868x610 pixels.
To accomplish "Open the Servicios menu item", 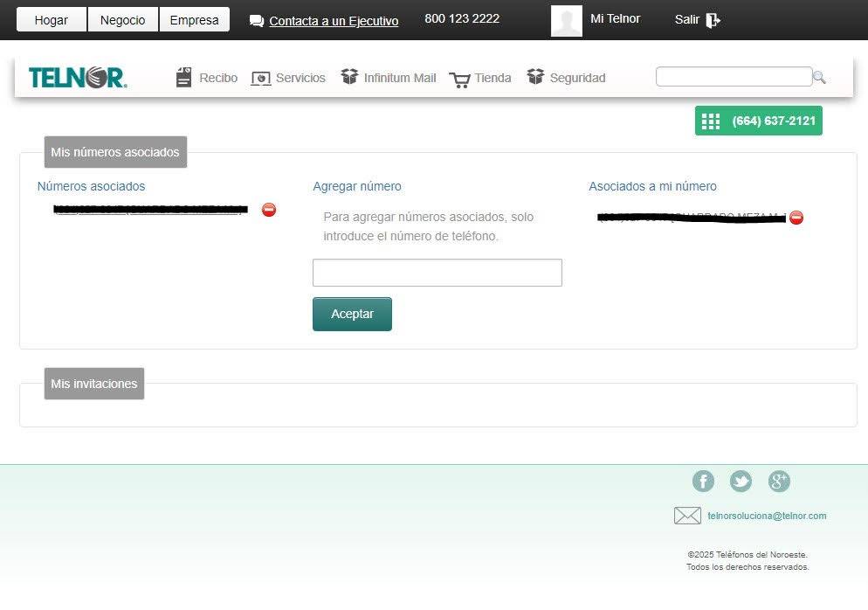I will (x=289, y=78).
